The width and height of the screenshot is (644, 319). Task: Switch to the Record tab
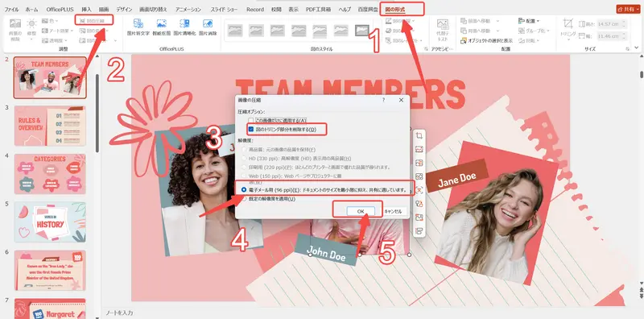(255, 9)
